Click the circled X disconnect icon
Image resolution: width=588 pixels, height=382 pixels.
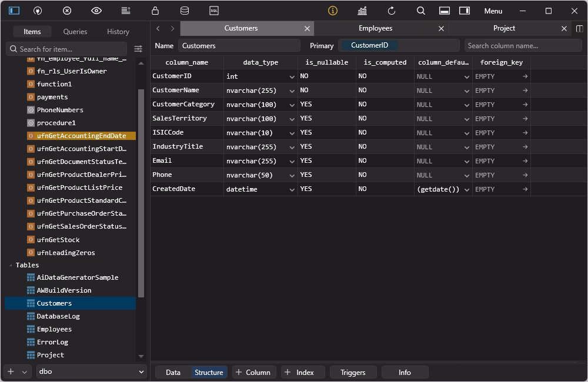point(67,11)
